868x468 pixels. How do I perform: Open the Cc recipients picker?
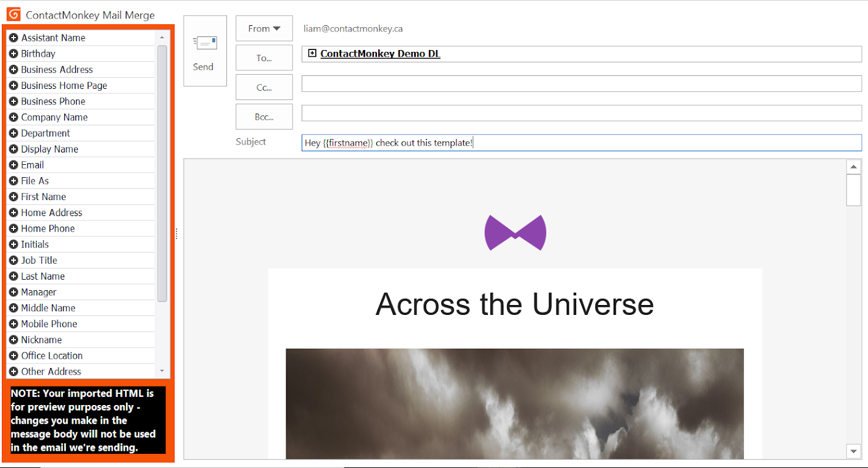point(264,87)
